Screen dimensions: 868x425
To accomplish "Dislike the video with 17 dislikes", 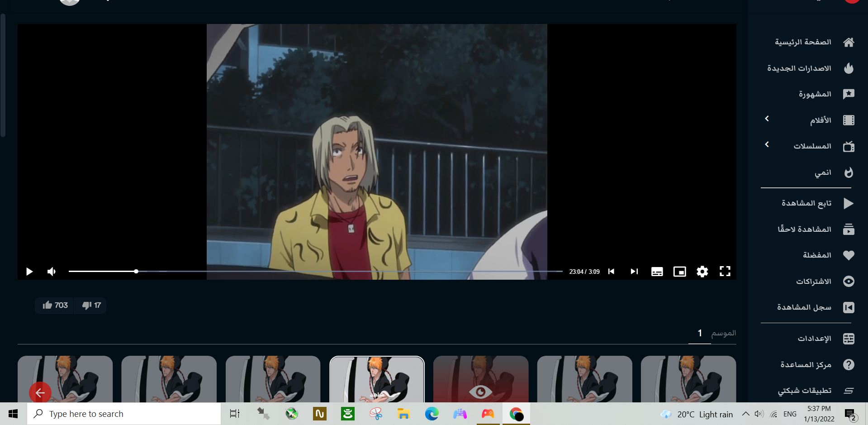I will click(91, 306).
